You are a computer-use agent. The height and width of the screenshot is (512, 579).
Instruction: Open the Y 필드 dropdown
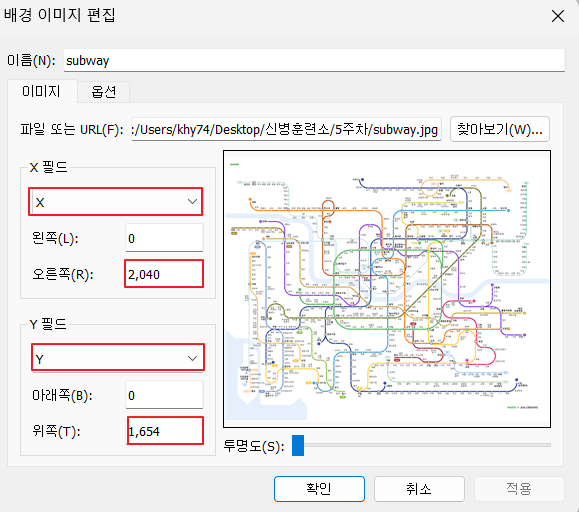coord(118,358)
